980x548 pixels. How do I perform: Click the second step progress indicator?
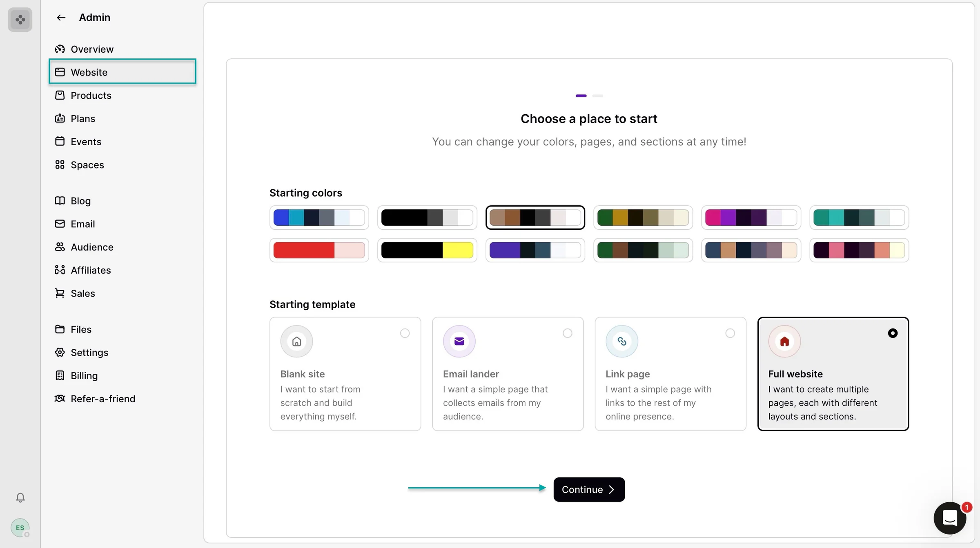[597, 96]
